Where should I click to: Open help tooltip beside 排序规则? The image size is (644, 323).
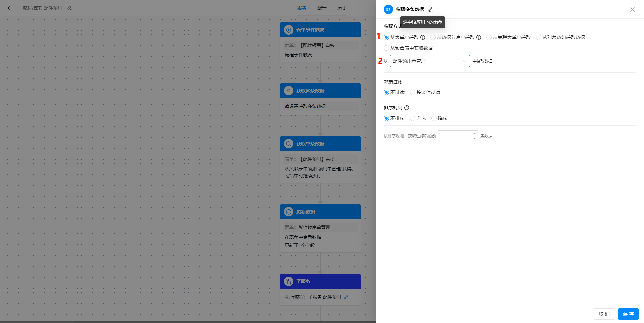(x=406, y=108)
